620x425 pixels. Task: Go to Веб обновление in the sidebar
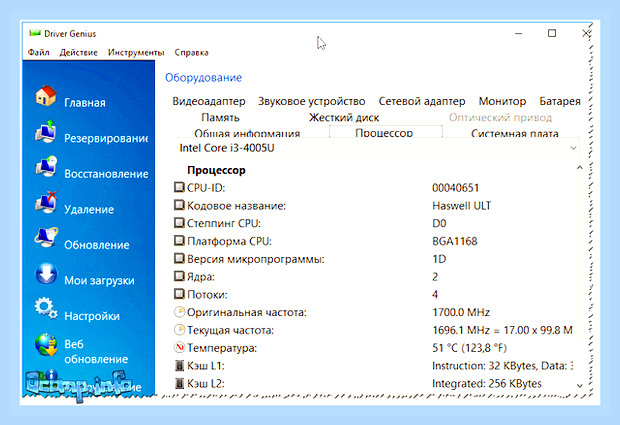pyautogui.click(x=96, y=351)
